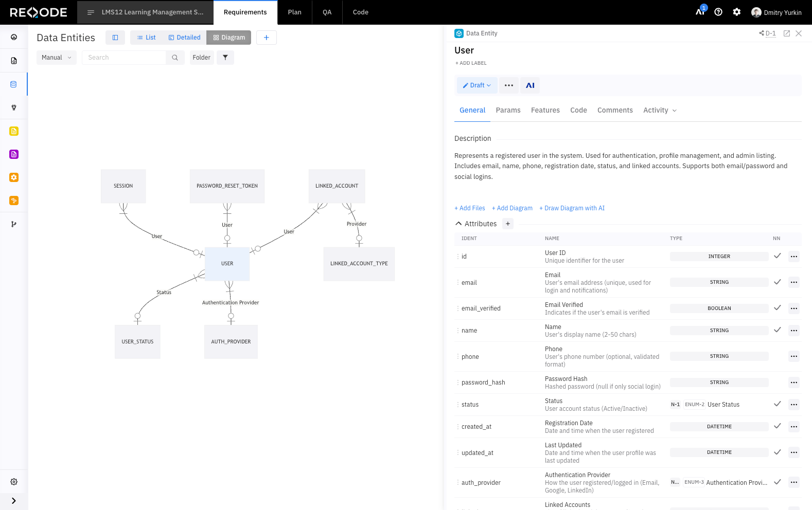Collapse the Attributes section
The width and height of the screenshot is (812, 510).
[x=458, y=224]
